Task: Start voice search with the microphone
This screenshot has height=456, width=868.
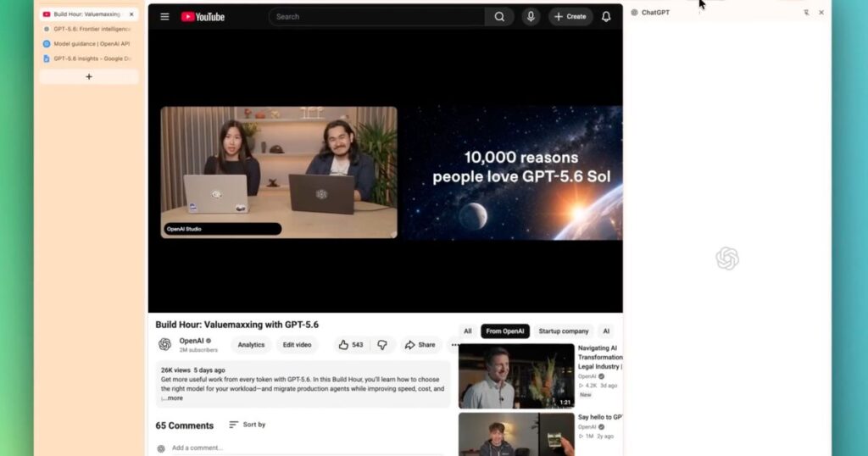Action: tap(531, 17)
